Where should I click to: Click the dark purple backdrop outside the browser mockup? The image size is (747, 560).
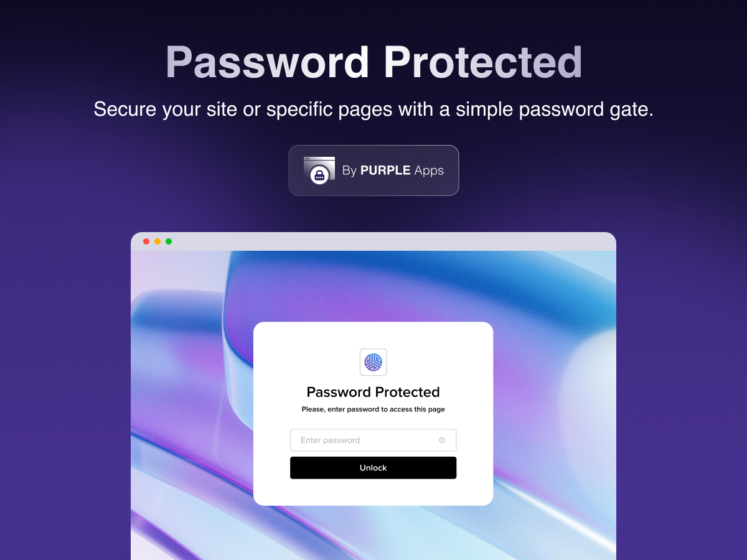click(62, 373)
